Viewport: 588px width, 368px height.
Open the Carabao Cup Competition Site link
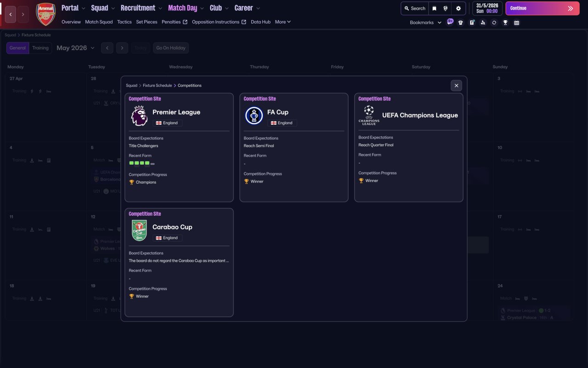click(145, 214)
